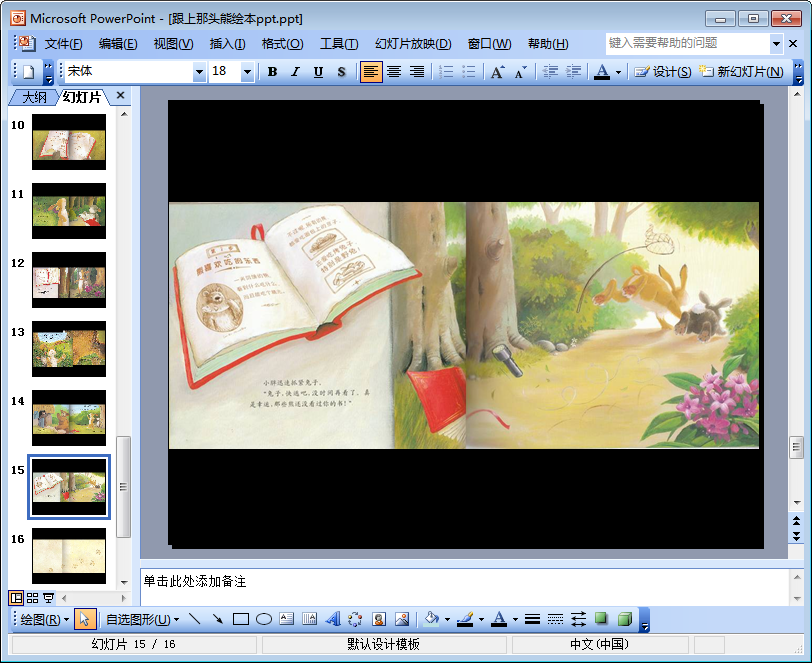Apply font color from formatting toolbar
The width and height of the screenshot is (812, 663).
602,71
